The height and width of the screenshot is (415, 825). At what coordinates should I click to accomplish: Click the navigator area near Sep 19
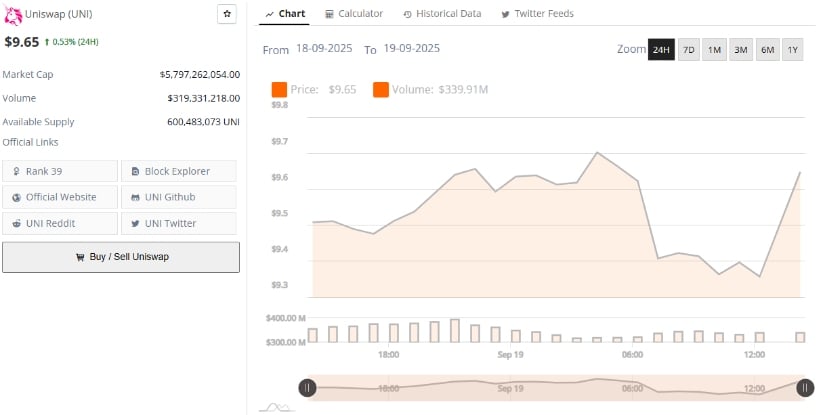pos(510,388)
